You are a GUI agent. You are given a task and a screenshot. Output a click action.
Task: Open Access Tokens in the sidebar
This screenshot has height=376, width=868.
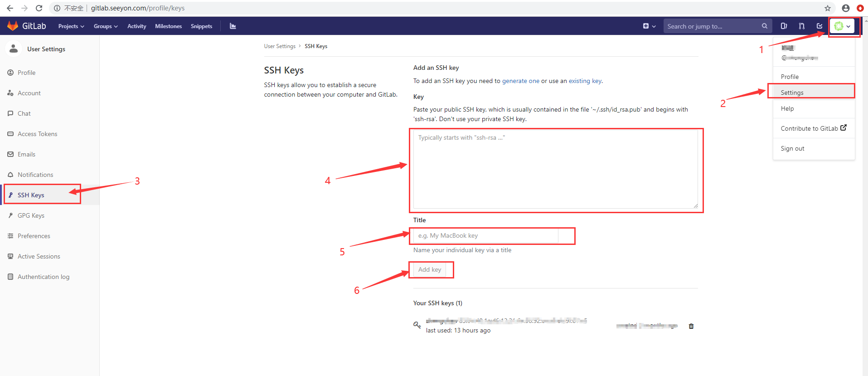click(37, 134)
